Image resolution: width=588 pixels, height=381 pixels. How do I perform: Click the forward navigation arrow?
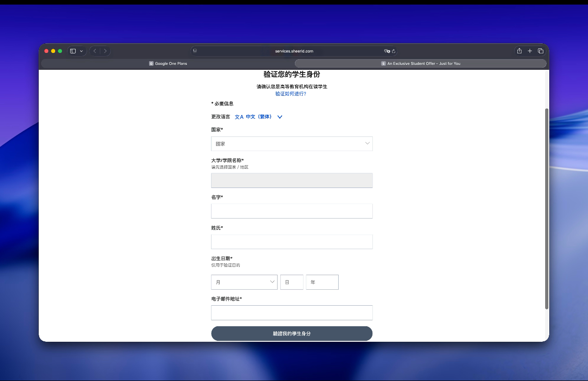click(x=105, y=51)
